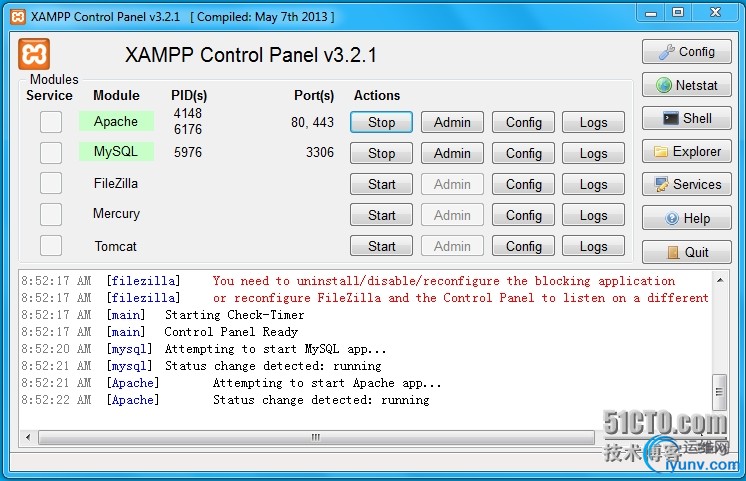Click the FileZilla Admin button
Screen dimensions: 746x481
(452, 184)
